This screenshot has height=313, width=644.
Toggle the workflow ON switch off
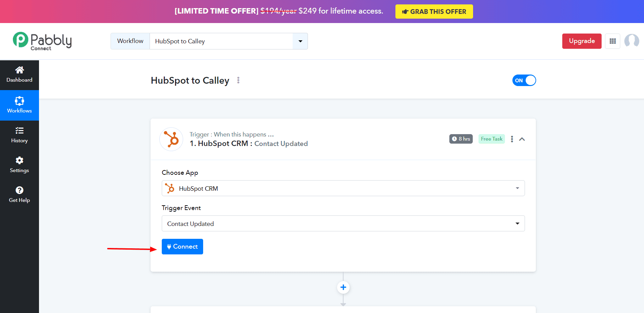click(x=524, y=80)
